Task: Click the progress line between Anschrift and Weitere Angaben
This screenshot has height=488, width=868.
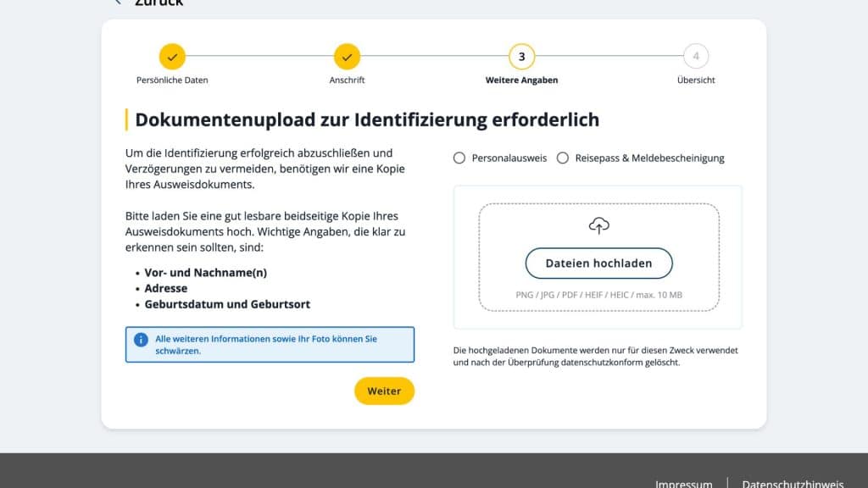Action: click(x=434, y=56)
